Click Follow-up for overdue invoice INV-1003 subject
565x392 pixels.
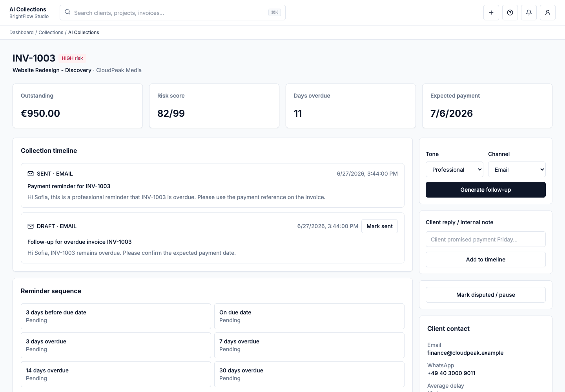tap(79, 242)
